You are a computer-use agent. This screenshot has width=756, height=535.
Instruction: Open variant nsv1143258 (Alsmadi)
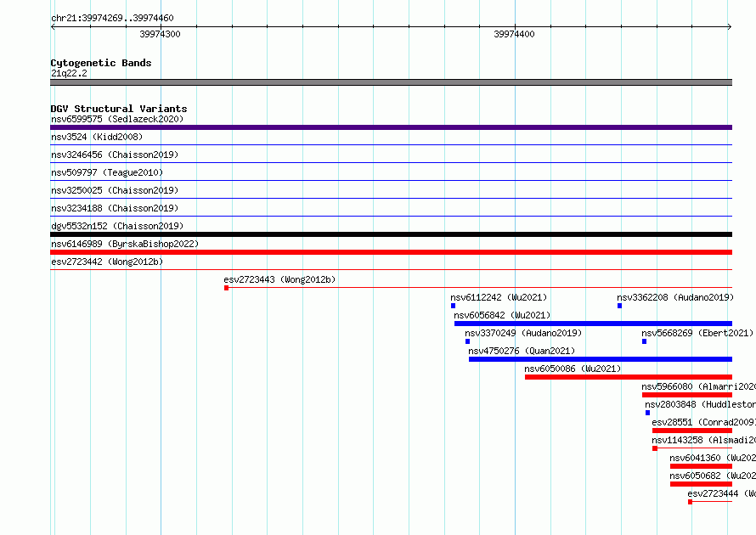(x=703, y=440)
